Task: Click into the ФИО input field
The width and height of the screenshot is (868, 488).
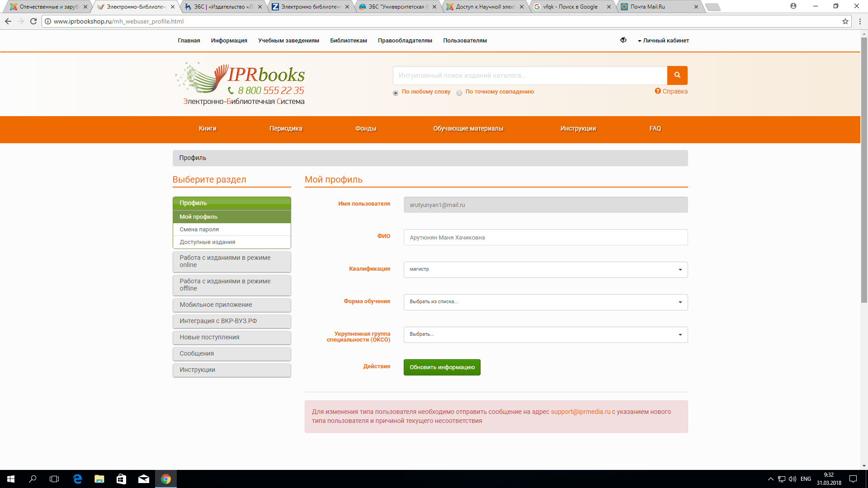Action: pyautogui.click(x=545, y=237)
